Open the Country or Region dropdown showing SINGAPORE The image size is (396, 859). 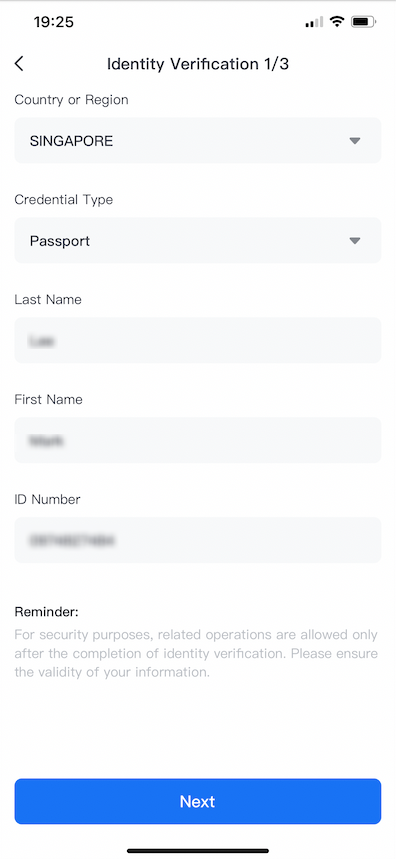coord(198,140)
